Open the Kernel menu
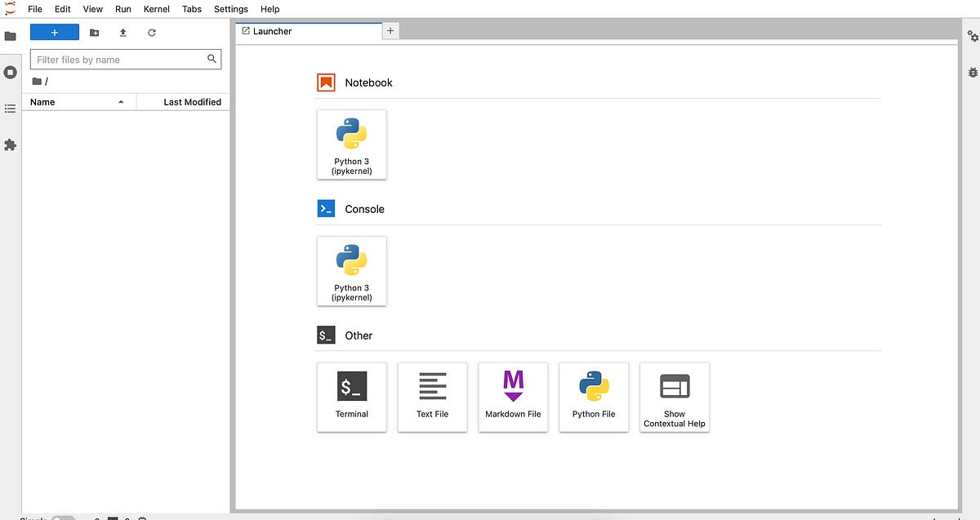 (157, 9)
